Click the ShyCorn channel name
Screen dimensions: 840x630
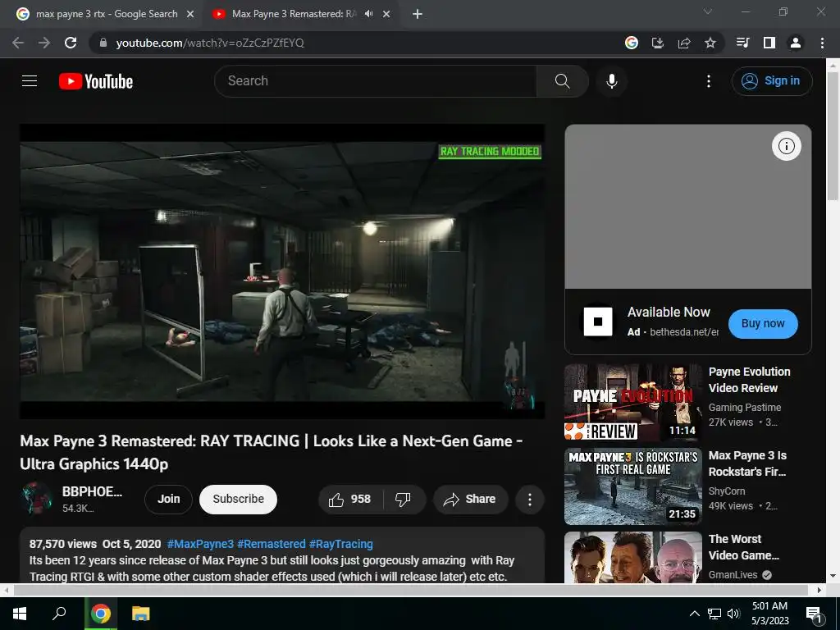coord(727,491)
